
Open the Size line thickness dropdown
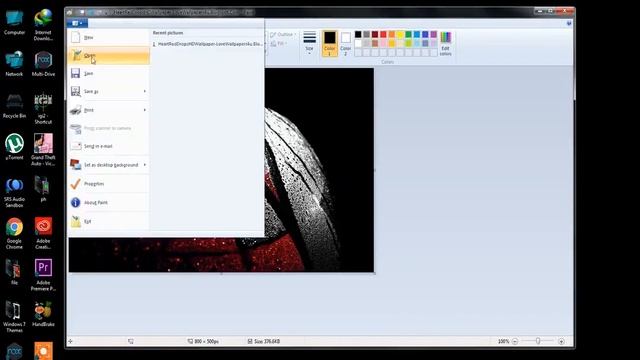click(309, 43)
